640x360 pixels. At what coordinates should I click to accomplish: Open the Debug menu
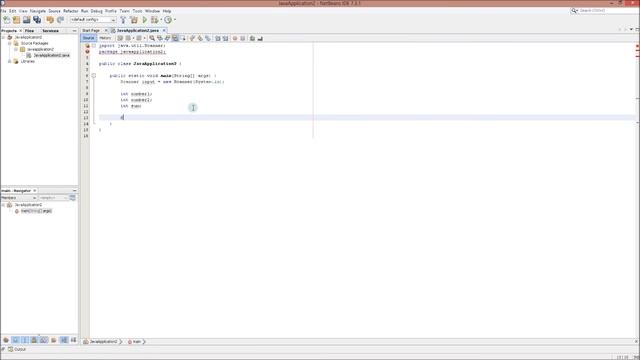pyautogui.click(x=96, y=11)
